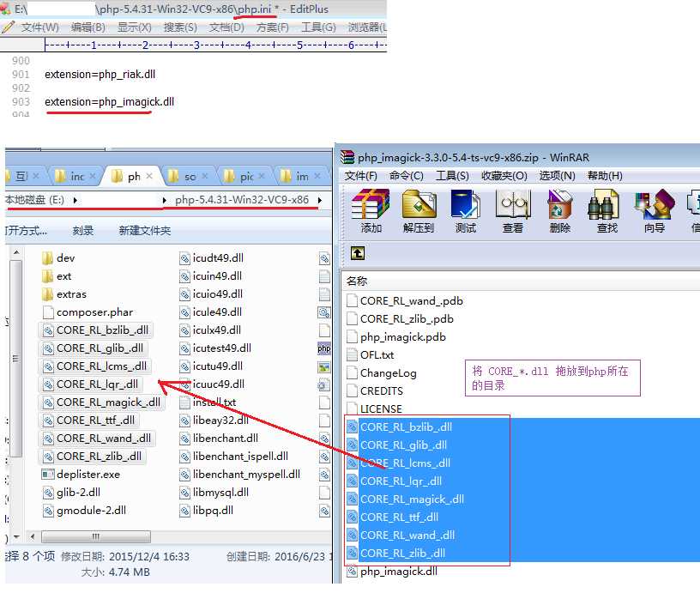The height and width of the screenshot is (593, 700).
Task: Click line 901 extension=php_riak.dll in EditPlus
Action: (x=100, y=75)
